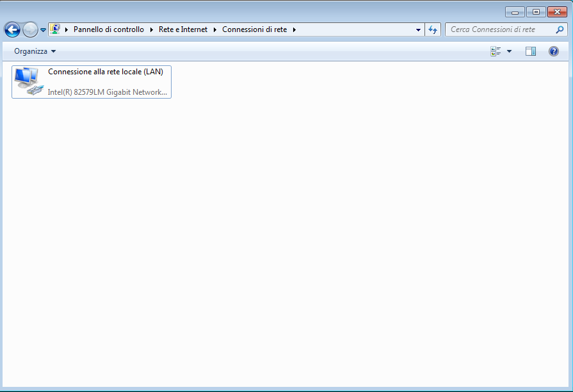Click the Forward navigation arrow button
Screen dimensions: 573x392
pyautogui.click(x=30, y=29)
